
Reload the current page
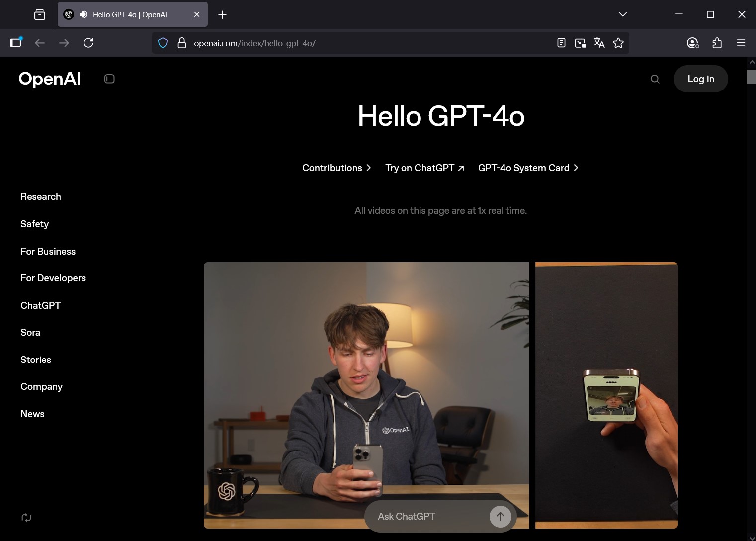click(x=88, y=43)
